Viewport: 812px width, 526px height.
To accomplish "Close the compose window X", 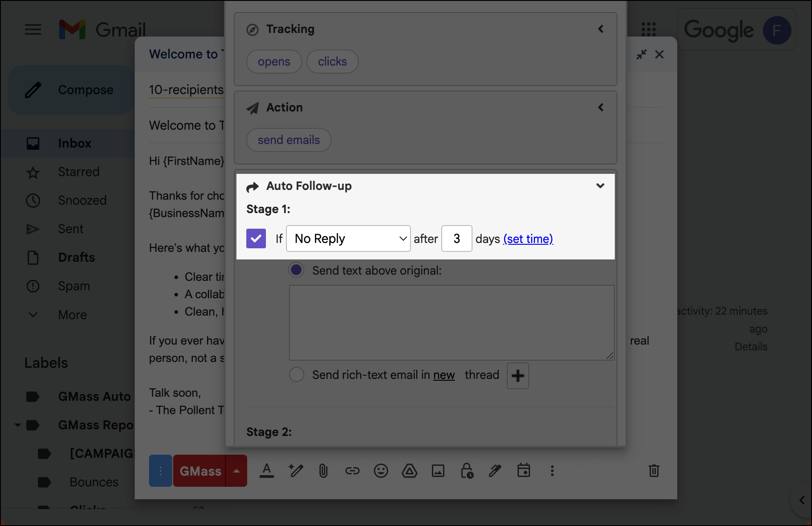I will [659, 54].
